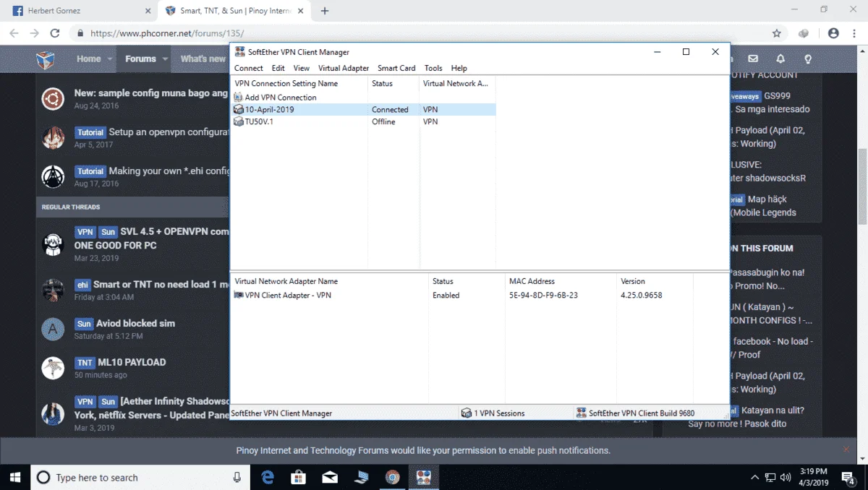This screenshot has width=868, height=490.
Task: Open Microsoft Store from the taskbar
Action: (298, 477)
